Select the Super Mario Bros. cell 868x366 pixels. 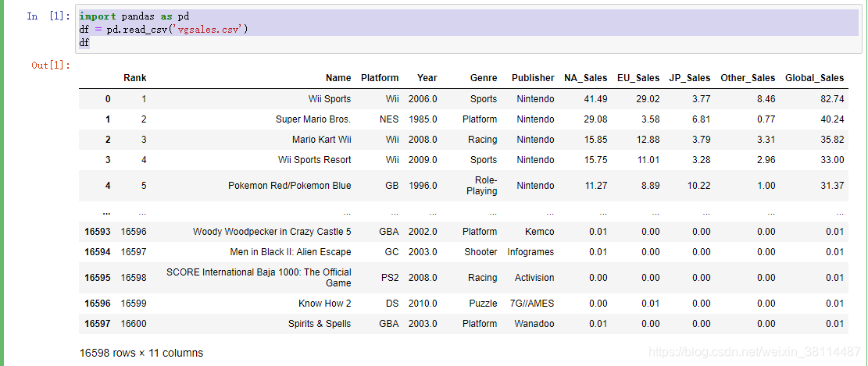[x=313, y=119]
